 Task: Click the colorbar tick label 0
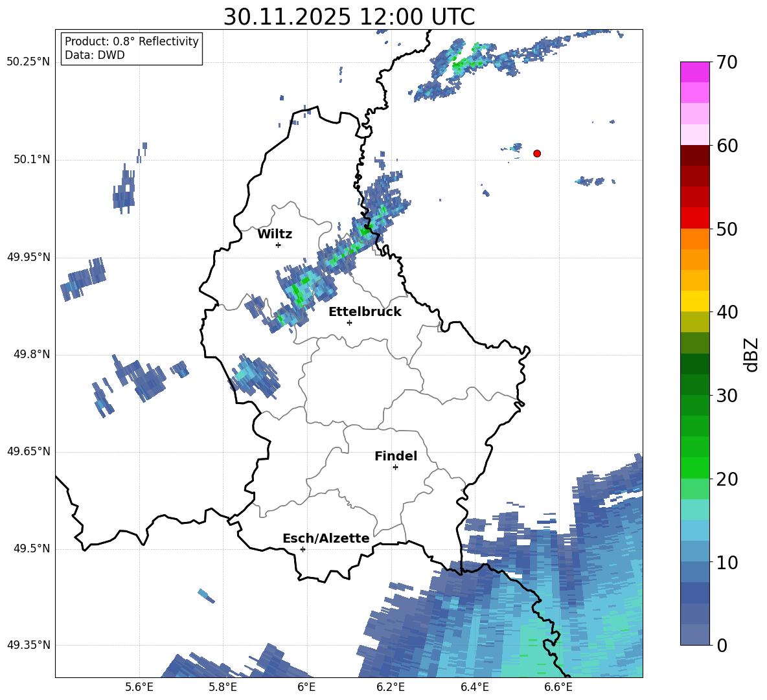pyautogui.click(x=722, y=645)
